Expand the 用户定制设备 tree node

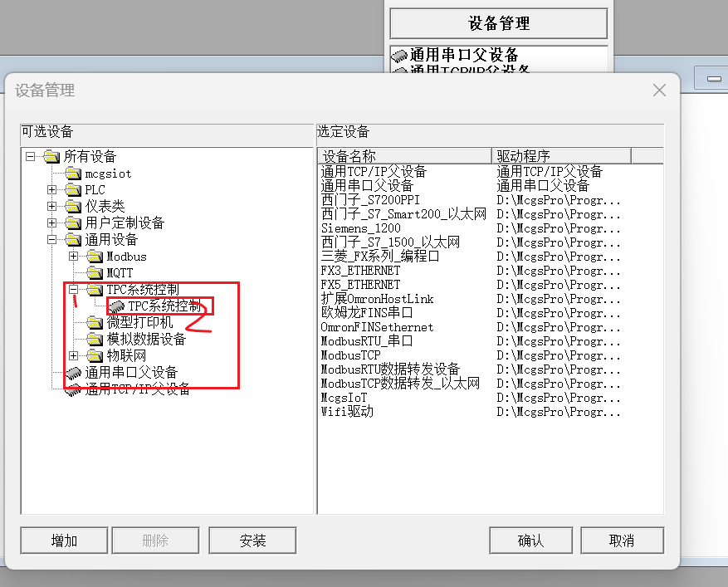pos(52,223)
